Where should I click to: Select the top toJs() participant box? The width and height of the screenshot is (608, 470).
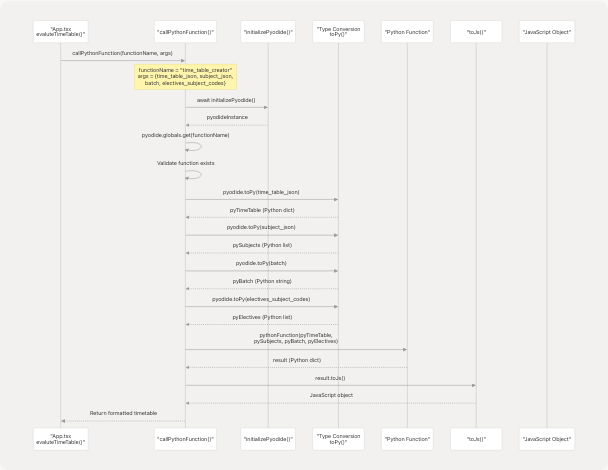[476, 31]
